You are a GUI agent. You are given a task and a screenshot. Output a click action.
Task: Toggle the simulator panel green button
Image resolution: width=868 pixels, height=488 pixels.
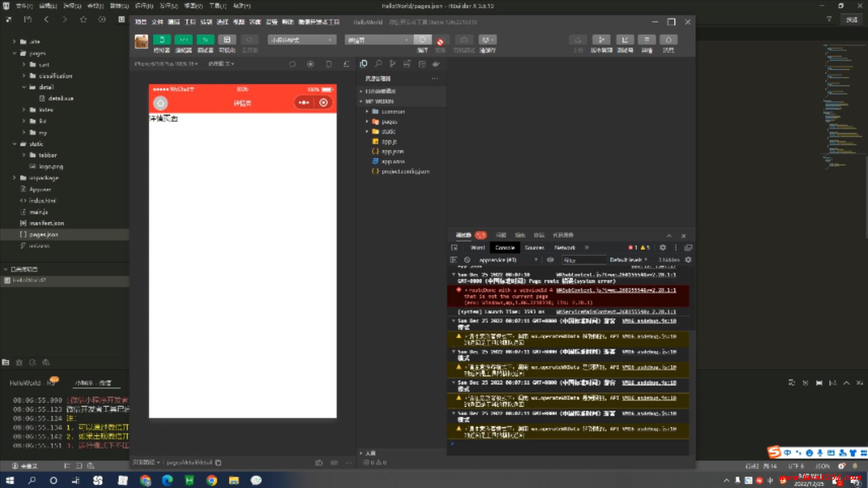pyautogui.click(x=161, y=40)
